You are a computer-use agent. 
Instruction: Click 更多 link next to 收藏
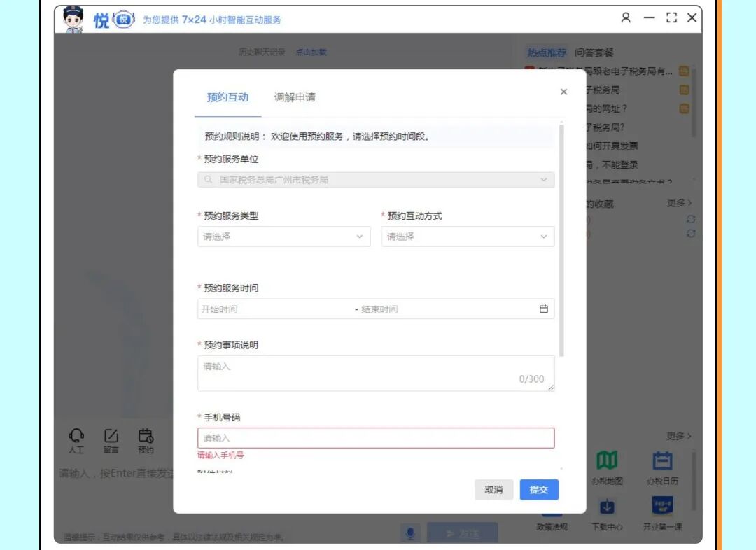point(679,203)
